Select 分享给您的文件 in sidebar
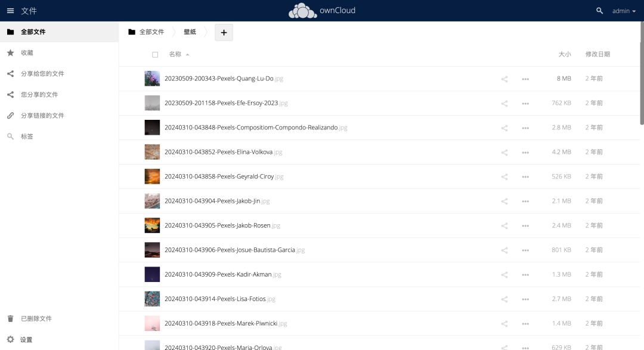644x350 pixels. pos(42,73)
